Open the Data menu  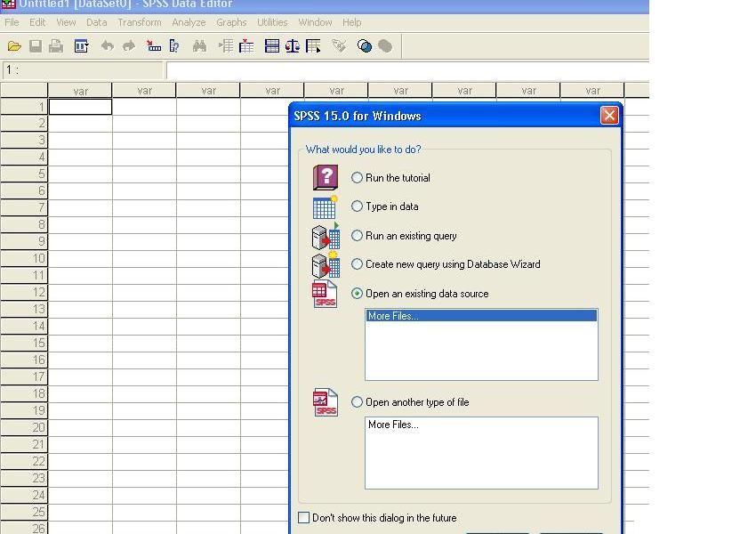96,22
